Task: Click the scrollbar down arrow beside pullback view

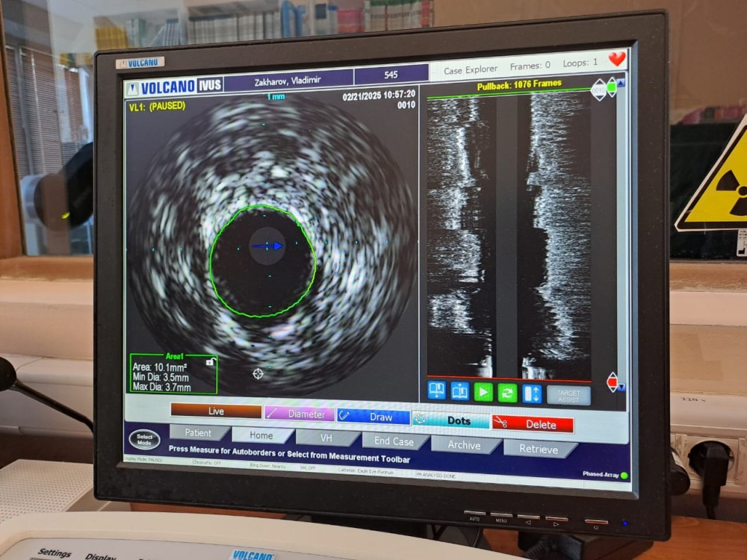Action: (x=622, y=388)
